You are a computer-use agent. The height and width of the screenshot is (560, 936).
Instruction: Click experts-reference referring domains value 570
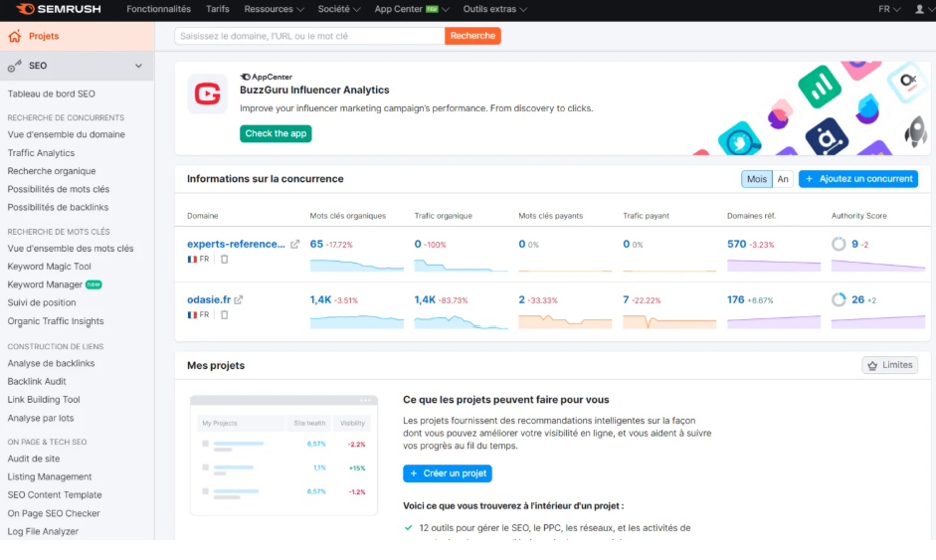click(x=737, y=244)
